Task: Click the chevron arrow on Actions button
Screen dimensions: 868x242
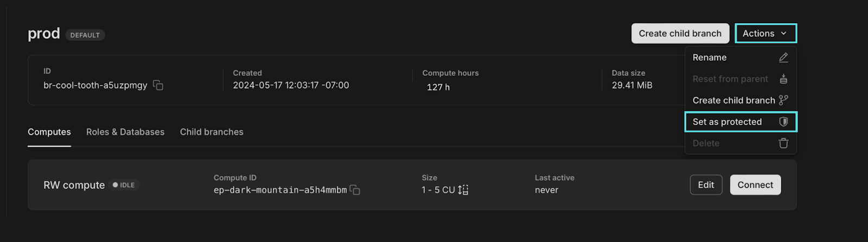Action: pyautogui.click(x=783, y=34)
